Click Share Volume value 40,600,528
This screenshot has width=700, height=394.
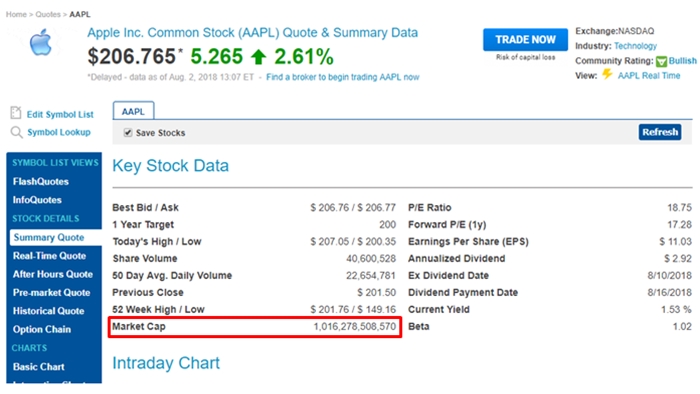[371, 258]
